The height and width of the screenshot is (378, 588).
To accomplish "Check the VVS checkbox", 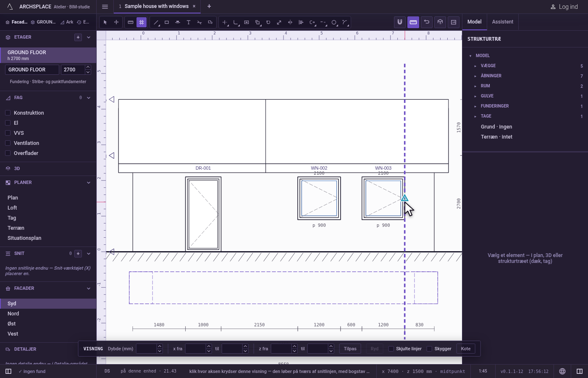I will pos(8,133).
